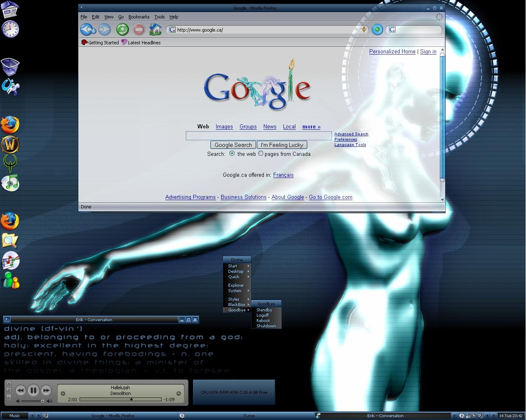Screen dimensions: 526x420
Task: Go to the Firefox Home page icon
Action: tap(156, 29)
